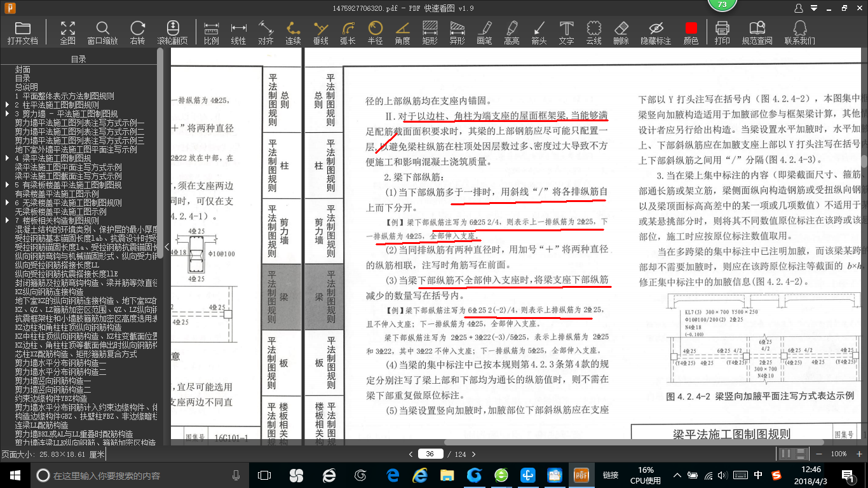Rotate the page right with 右转
This screenshot has height=488, width=868.
click(137, 32)
